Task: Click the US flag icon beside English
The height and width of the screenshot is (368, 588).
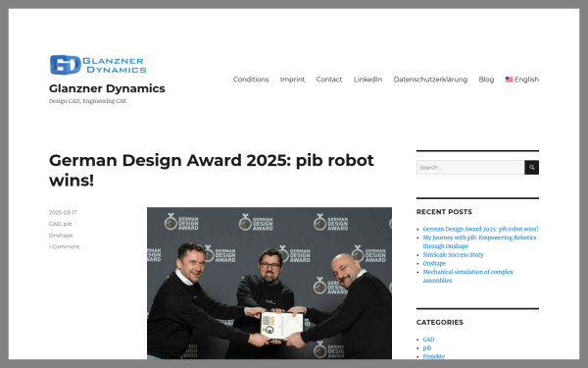Action: [x=509, y=79]
